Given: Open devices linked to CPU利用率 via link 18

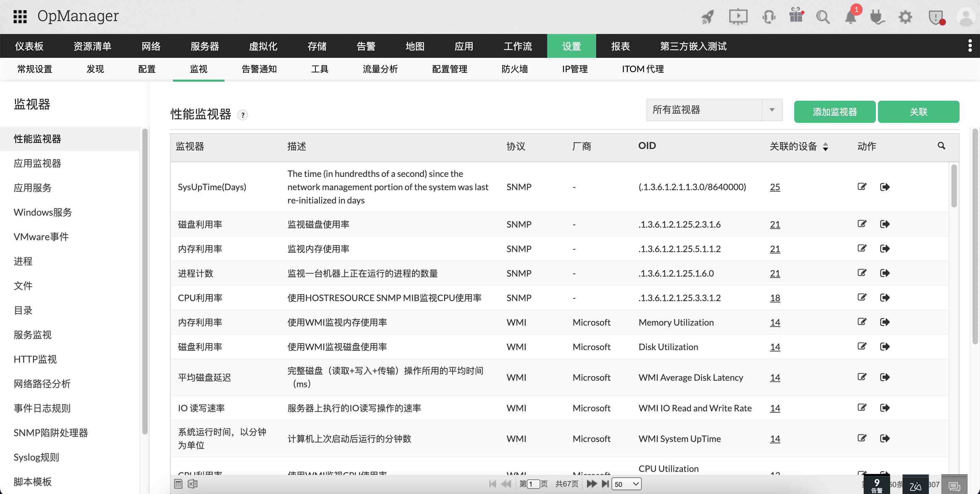Looking at the screenshot, I should coord(775,298).
